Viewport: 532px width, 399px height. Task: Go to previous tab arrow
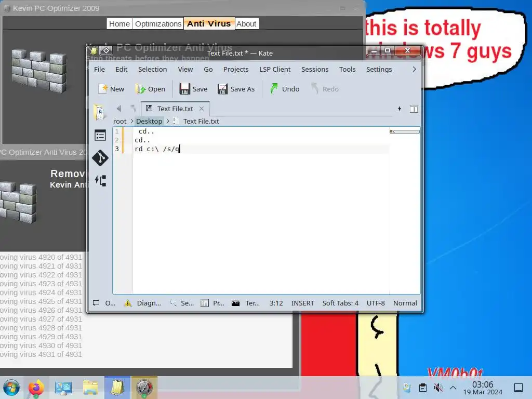(x=119, y=109)
